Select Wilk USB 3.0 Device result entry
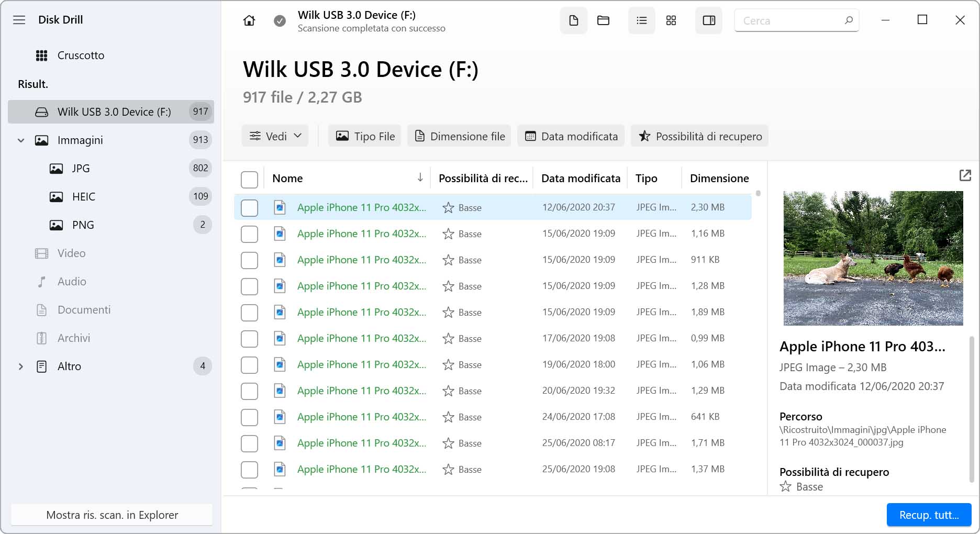This screenshot has width=980, height=534. [111, 112]
